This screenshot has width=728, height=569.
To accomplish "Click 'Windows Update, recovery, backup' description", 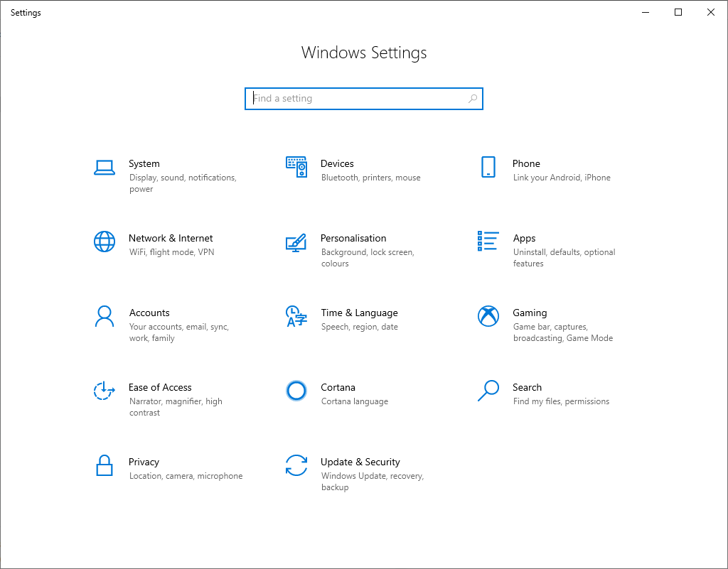I will [373, 482].
